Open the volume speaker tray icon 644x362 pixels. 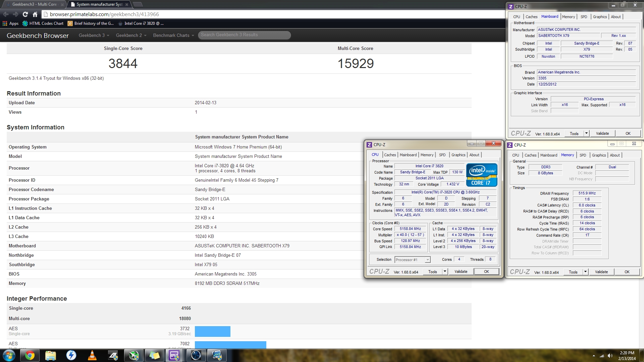pos(610,356)
